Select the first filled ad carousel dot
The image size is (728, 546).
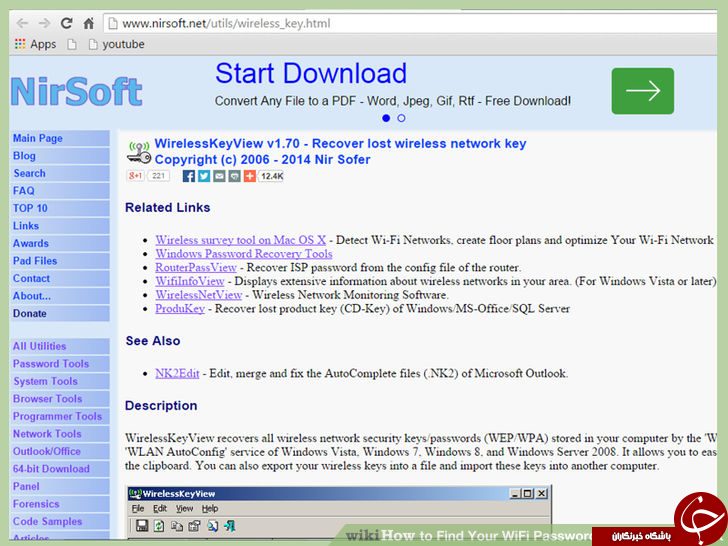[x=386, y=118]
